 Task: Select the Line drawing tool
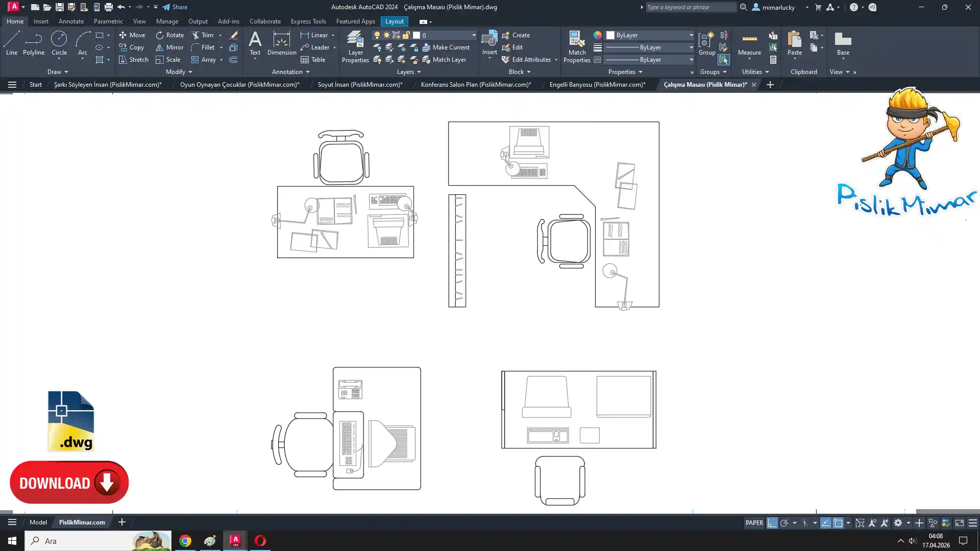click(11, 43)
